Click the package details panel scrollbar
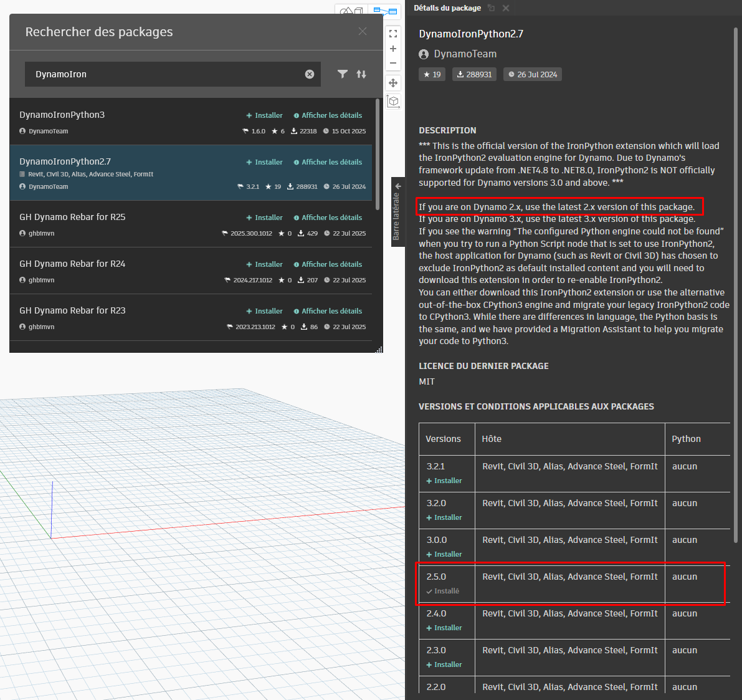Image resolution: width=742 pixels, height=700 pixels. pyautogui.click(x=735, y=284)
